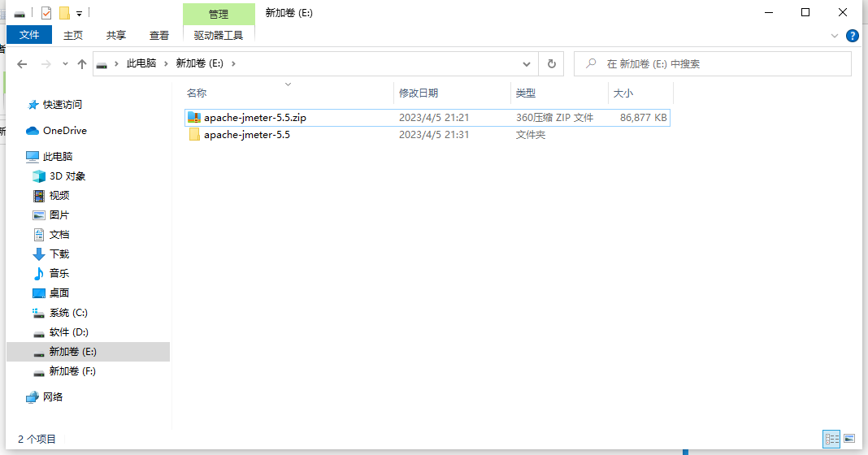
Task: Click the 2023/4/5 21:31 date cell
Action: [x=434, y=135]
